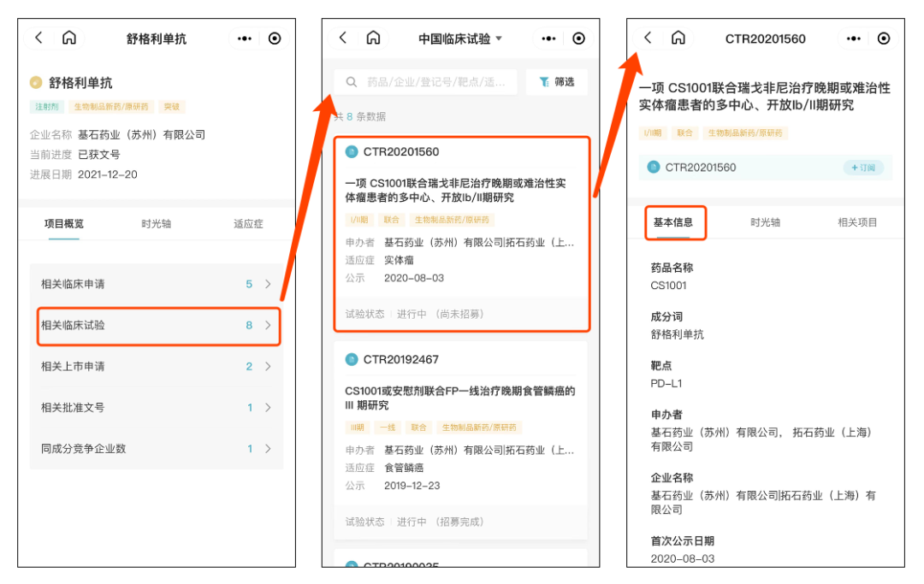The height and width of the screenshot is (584, 924).
Task: Tap target circle icon in CTR20201560 detail screen
Action: tap(883, 38)
